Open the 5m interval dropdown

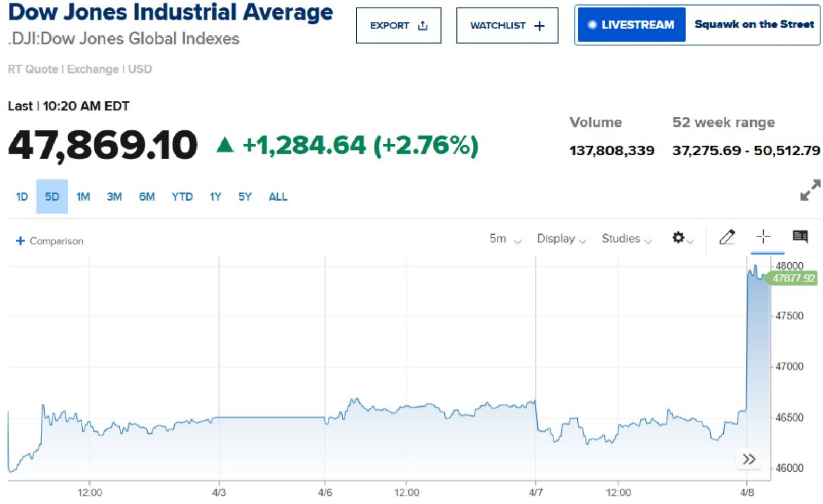[x=505, y=239]
